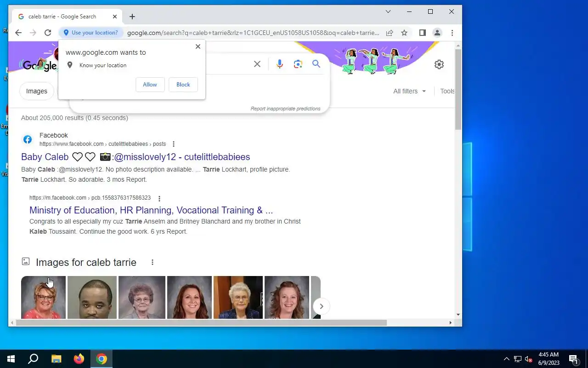Click the Google doodle logo

38,65
